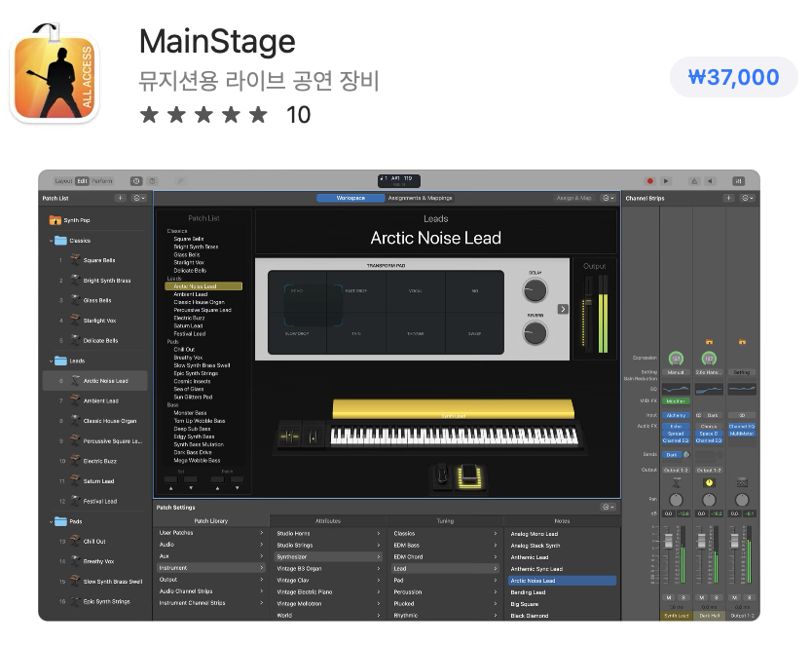Click the Assign & Map button
The image size is (812, 645).
point(573,198)
